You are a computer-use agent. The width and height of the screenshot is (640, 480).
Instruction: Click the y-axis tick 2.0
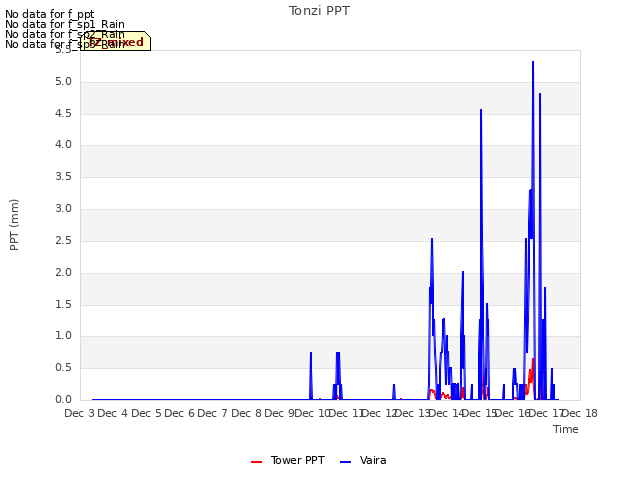point(63,273)
